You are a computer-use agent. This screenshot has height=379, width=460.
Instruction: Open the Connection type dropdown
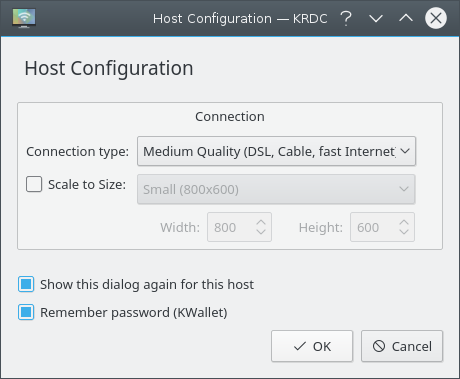point(276,151)
